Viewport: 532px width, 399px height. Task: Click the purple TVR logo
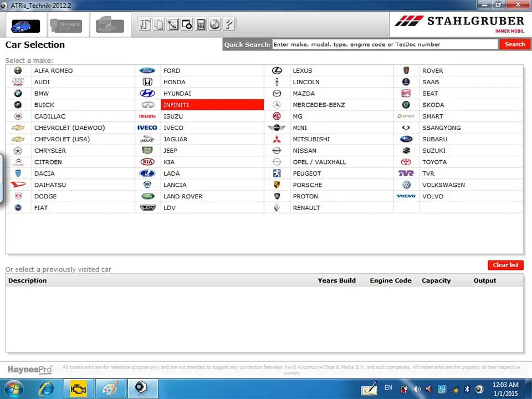coord(406,173)
